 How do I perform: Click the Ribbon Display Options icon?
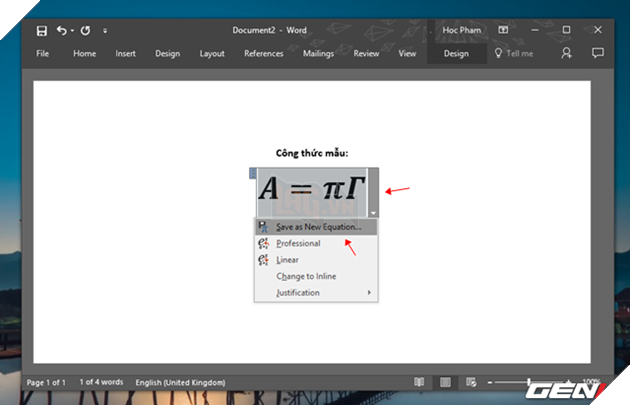[503, 30]
